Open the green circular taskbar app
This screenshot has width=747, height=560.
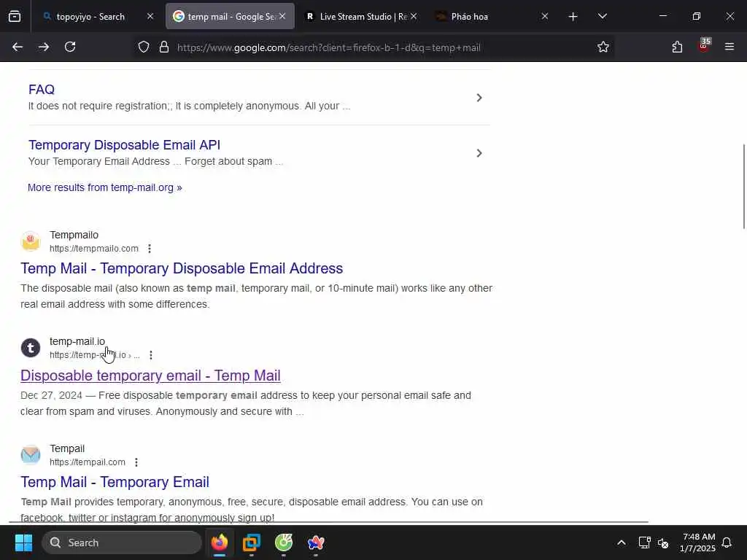[x=284, y=542]
